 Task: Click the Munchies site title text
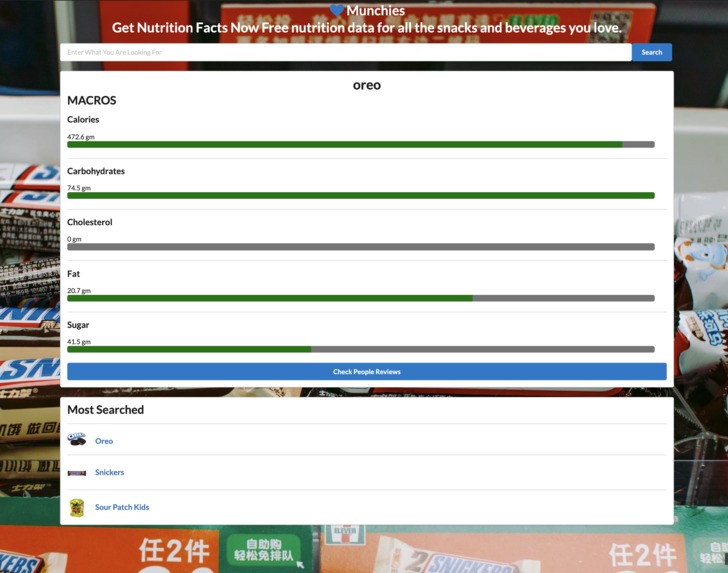pos(376,10)
